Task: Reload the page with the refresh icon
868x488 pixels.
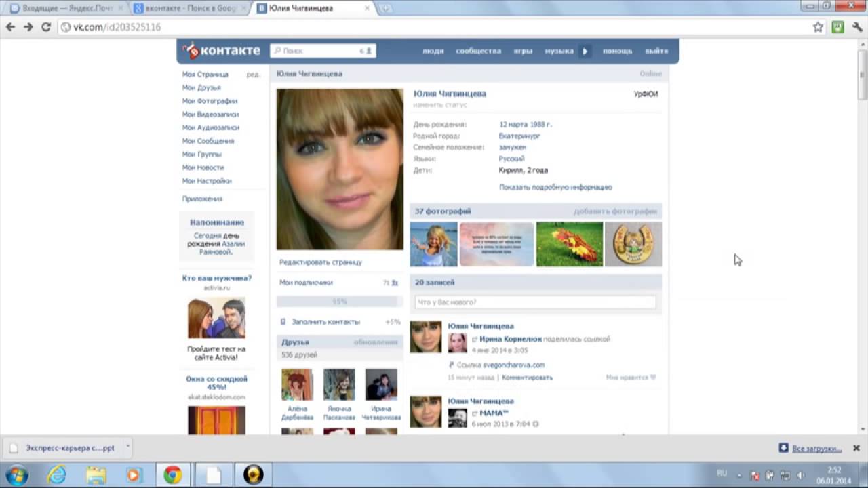Action: (46, 27)
